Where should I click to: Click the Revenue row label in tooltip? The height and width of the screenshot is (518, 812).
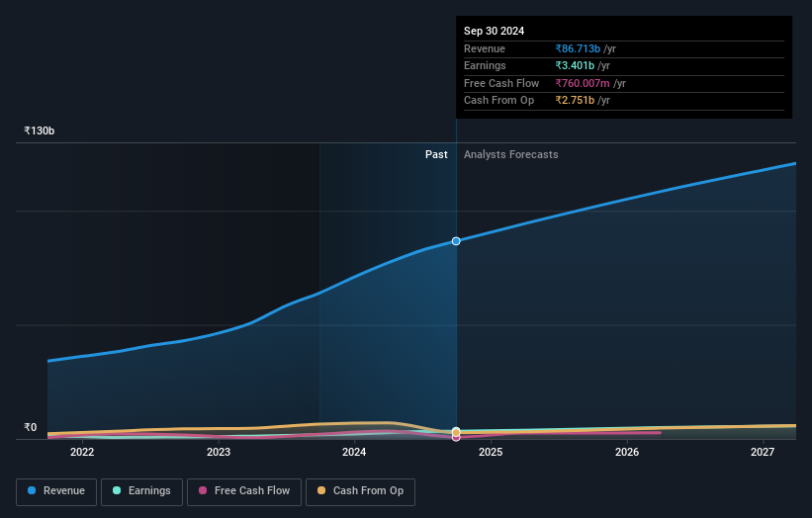coord(485,48)
